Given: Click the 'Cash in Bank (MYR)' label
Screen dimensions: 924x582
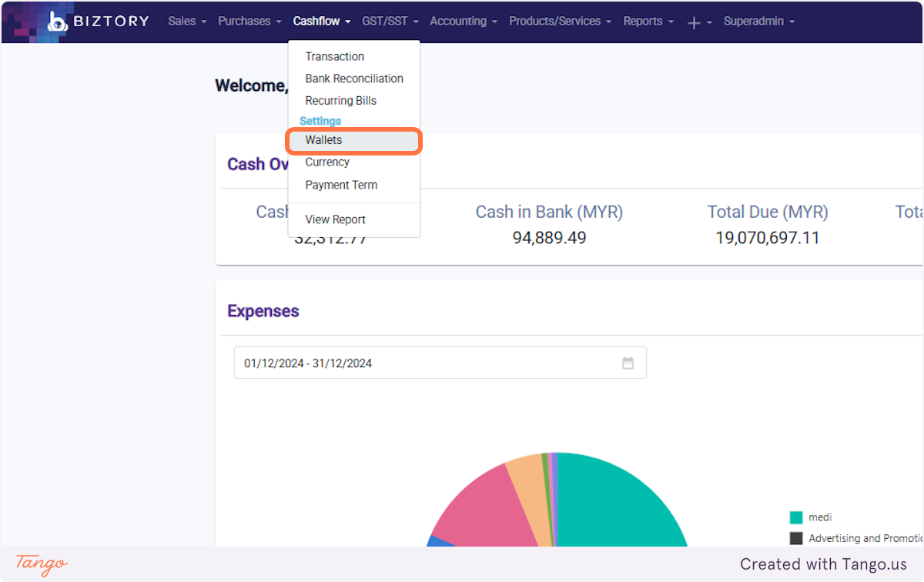Looking at the screenshot, I should click(549, 212).
